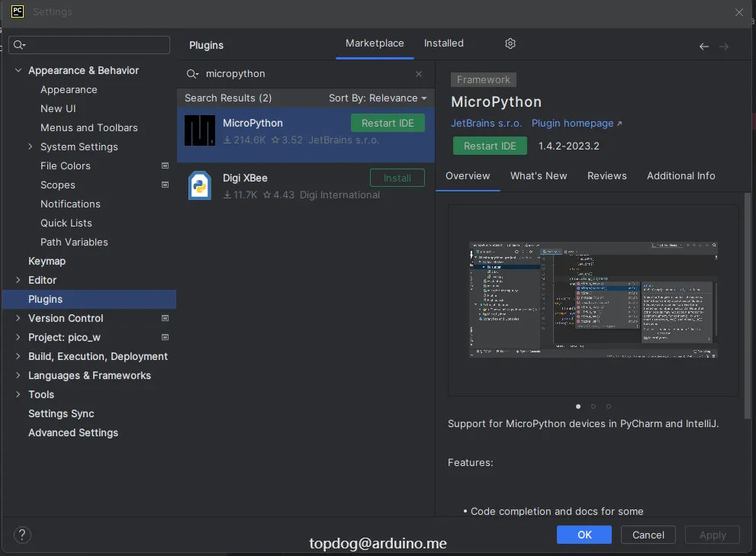Go back with the left arrow
The width and height of the screenshot is (756, 556).
(704, 47)
